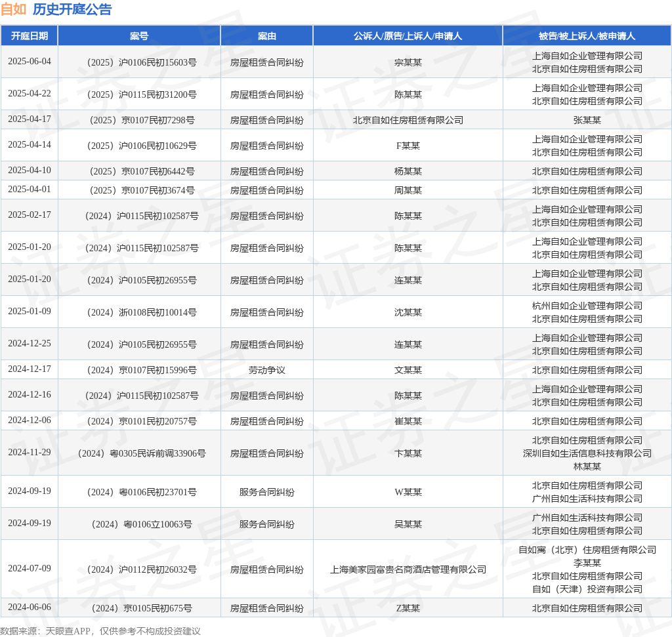Viewport: 672px width, 637px height.
Task: Click plaintiff name 崔某某
Action: pyautogui.click(x=408, y=422)
